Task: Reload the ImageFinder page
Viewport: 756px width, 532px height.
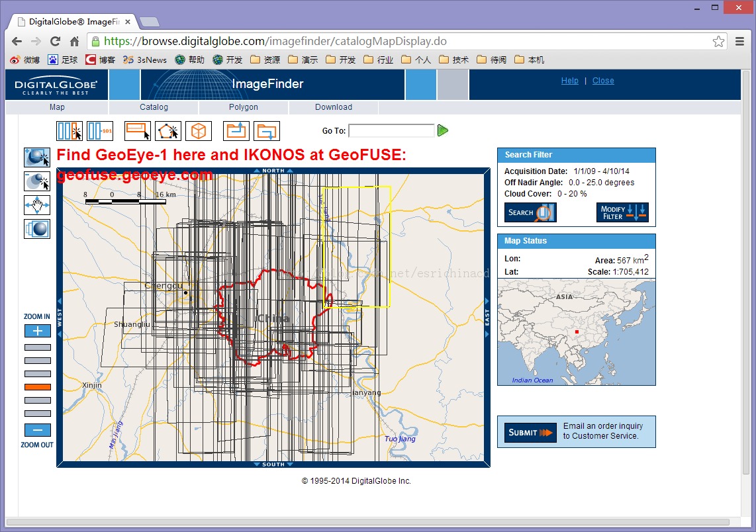Action: click(x=56, y=42)
